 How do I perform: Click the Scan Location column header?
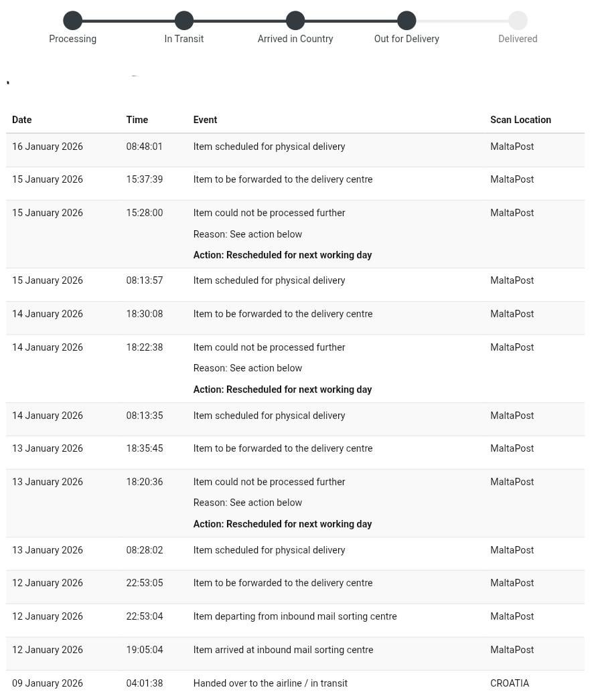[520, 120]
